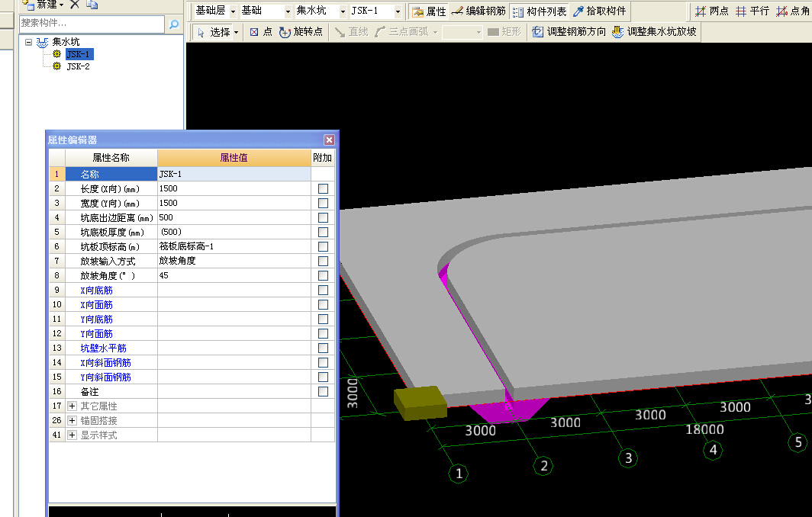The image size is (812, 517).
Task: Click the 矩形 rectangle drawing tool
Action: pyautogui.click(x=504, y=32)
